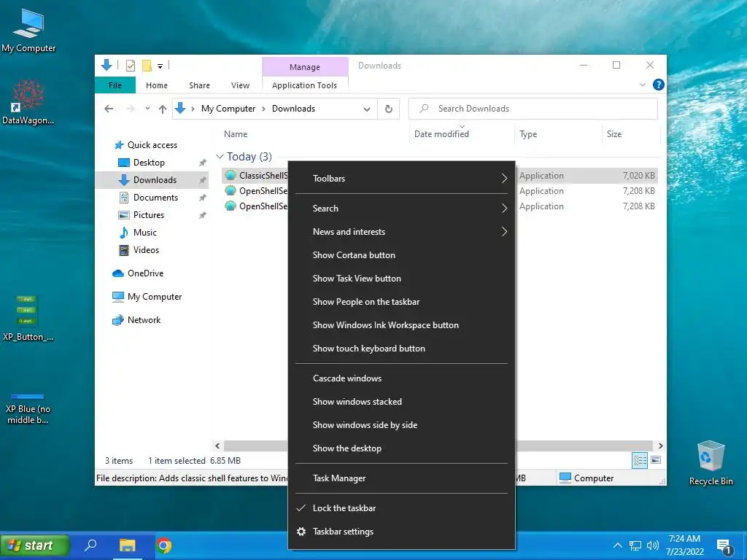Click the XP-style start button
Screen dimensions: 747x560
[35, 545]
